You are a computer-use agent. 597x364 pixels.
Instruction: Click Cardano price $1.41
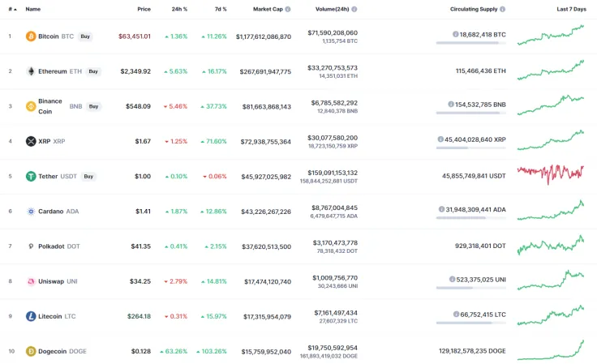coord(143,212)
